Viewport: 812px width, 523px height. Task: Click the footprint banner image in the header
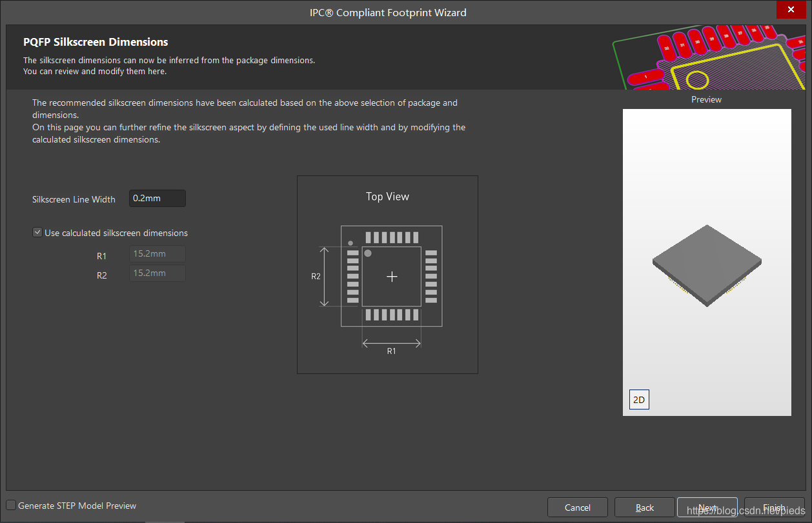[x=709, y=57]
